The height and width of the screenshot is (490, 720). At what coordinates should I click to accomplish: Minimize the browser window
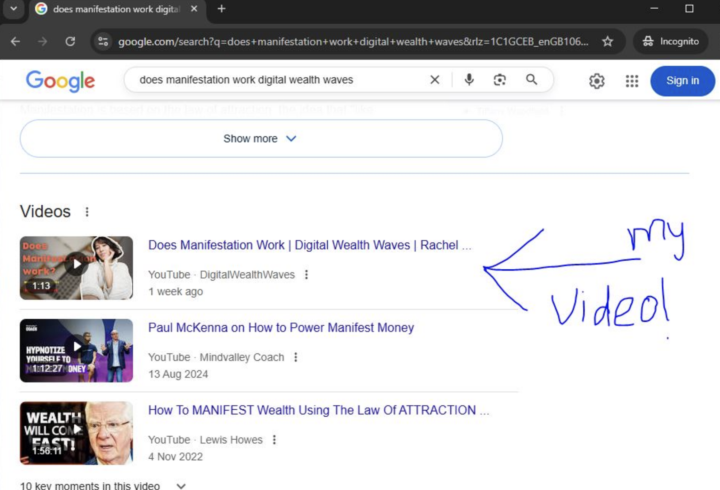point(654,9)
